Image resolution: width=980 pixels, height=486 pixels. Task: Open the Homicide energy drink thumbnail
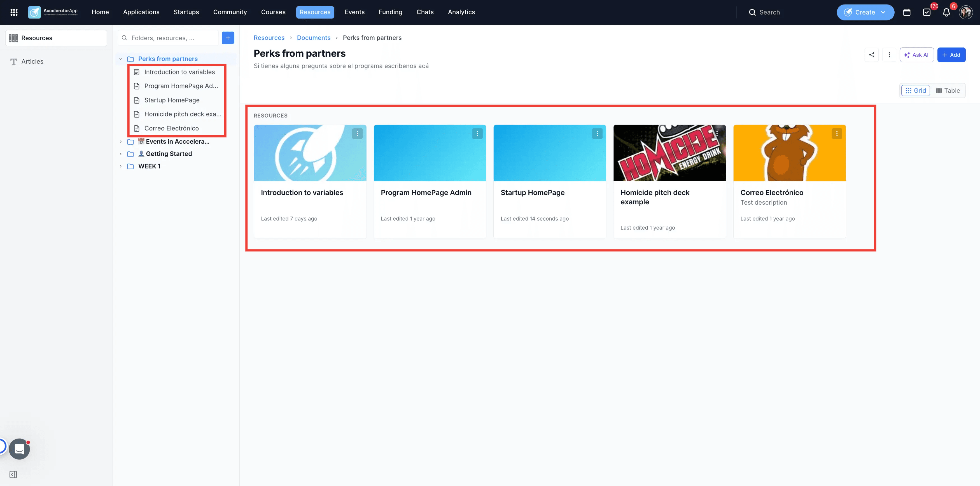[669, 153]
